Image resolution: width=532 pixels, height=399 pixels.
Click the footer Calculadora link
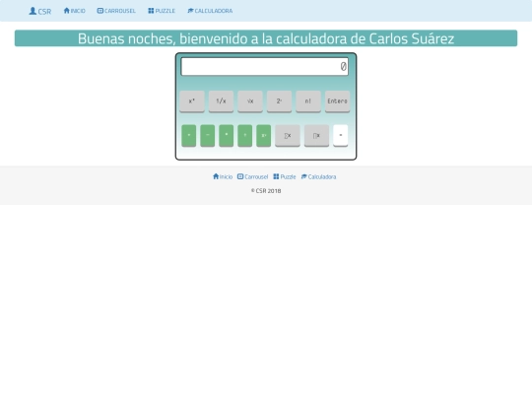(318, 176)
